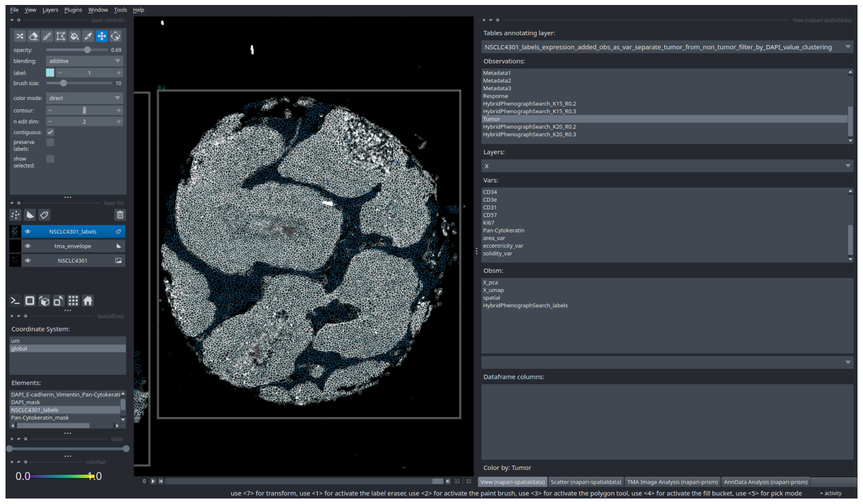Image resolution: width=863 pixels, height=504 pixels.
Task: Add a new points layer
Action: click(x=15, y=215)
